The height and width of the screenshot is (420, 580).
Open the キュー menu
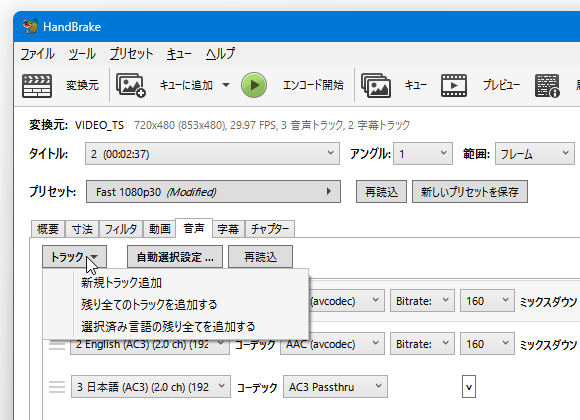pyautogui.click(x=179, y=54)
